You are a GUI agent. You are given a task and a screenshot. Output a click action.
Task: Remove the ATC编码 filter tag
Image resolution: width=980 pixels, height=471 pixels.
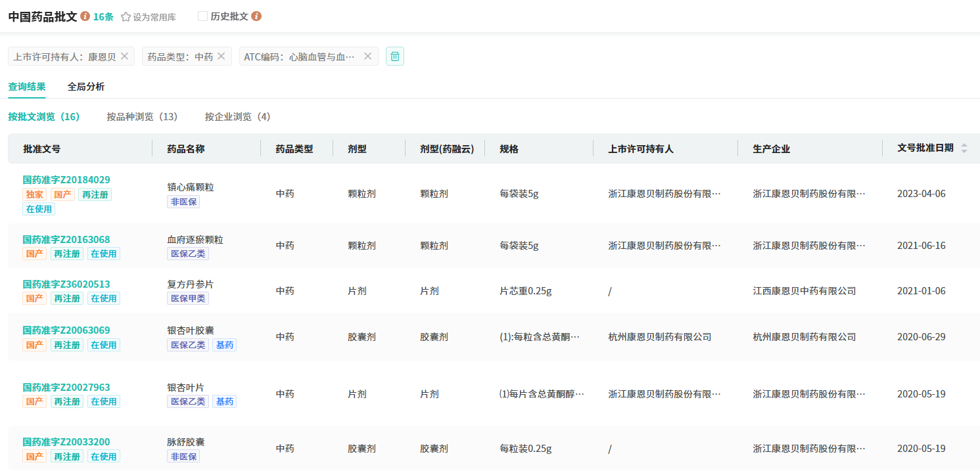(x=367, y=56)
